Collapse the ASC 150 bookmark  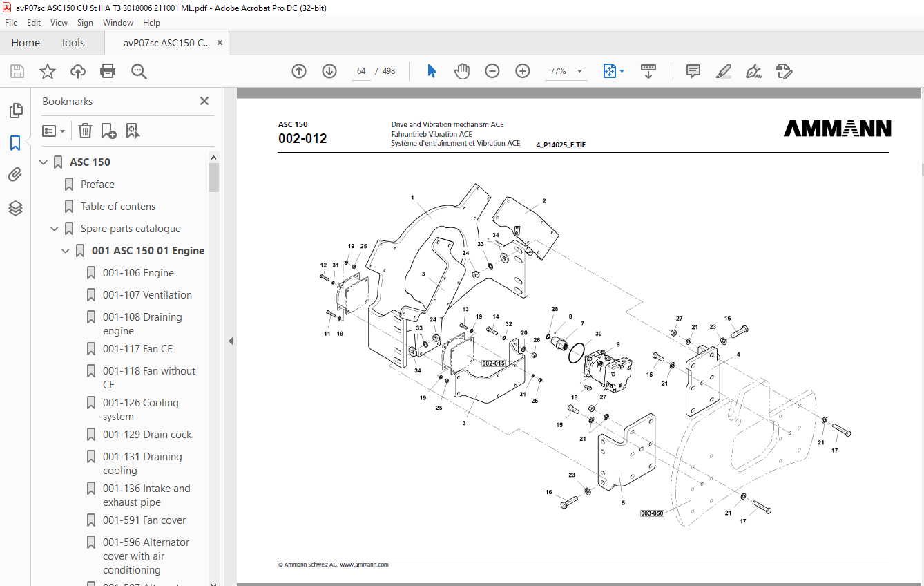pos(44,162)
